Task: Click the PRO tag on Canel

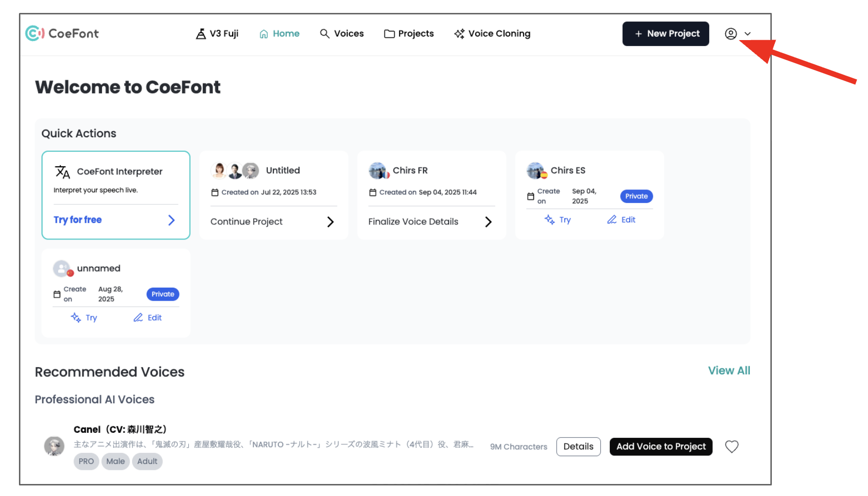Action: (86, 461)
